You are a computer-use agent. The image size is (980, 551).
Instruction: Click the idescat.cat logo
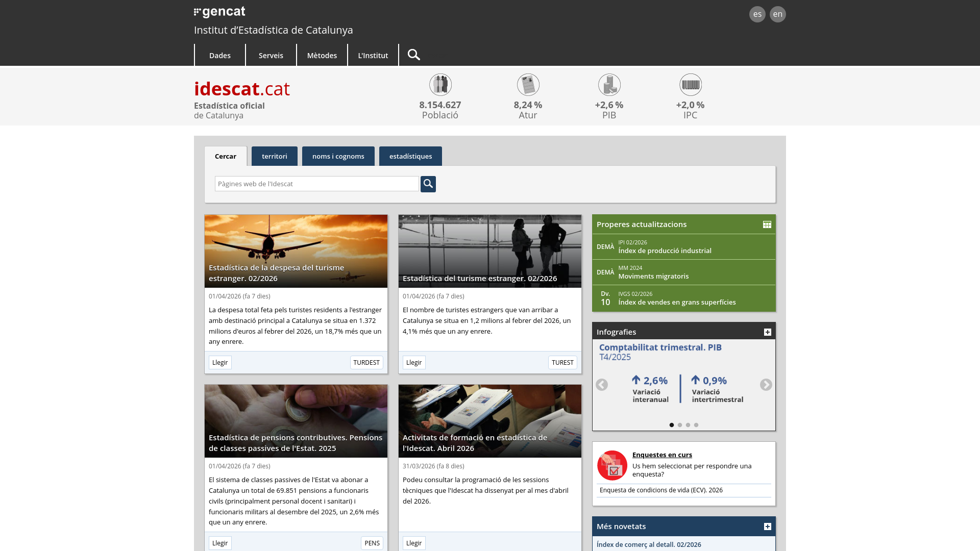point(242,89)
